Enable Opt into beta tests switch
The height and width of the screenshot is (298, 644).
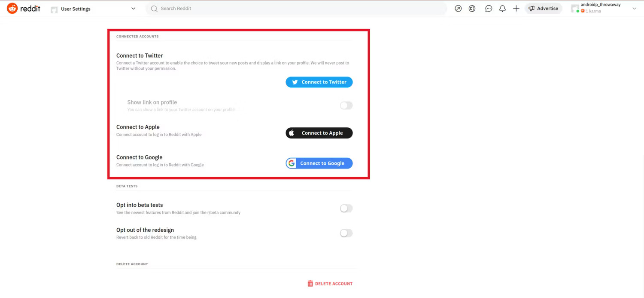[346, 209]
